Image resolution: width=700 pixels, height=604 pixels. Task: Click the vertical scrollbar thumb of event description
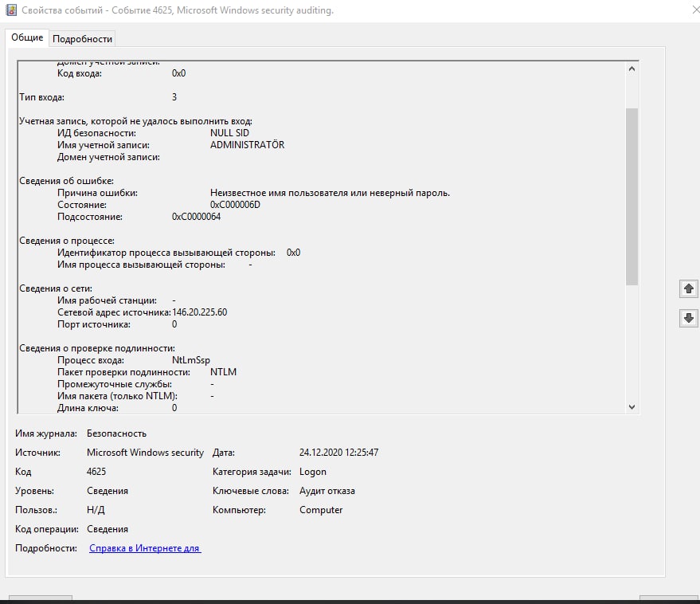pos(632,197)
